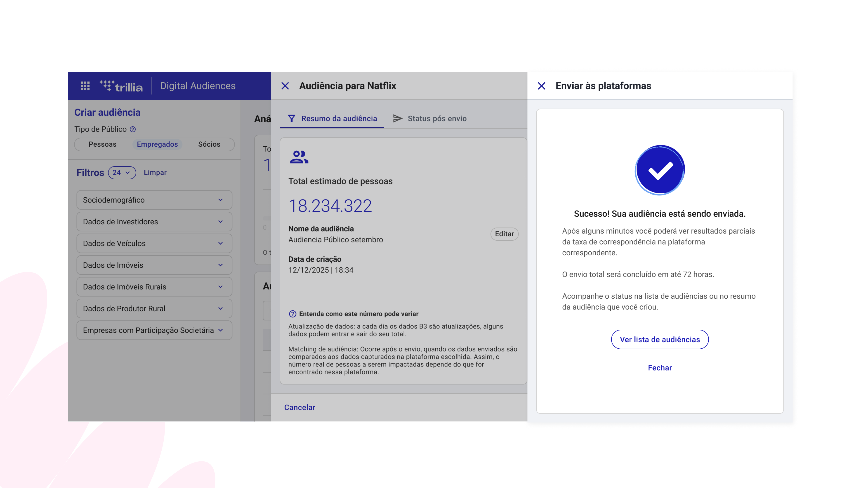The height and width of the screenshot is (488, 868).
Task: Click the funnel icon on Resumo tab
Action: (292, 119)
